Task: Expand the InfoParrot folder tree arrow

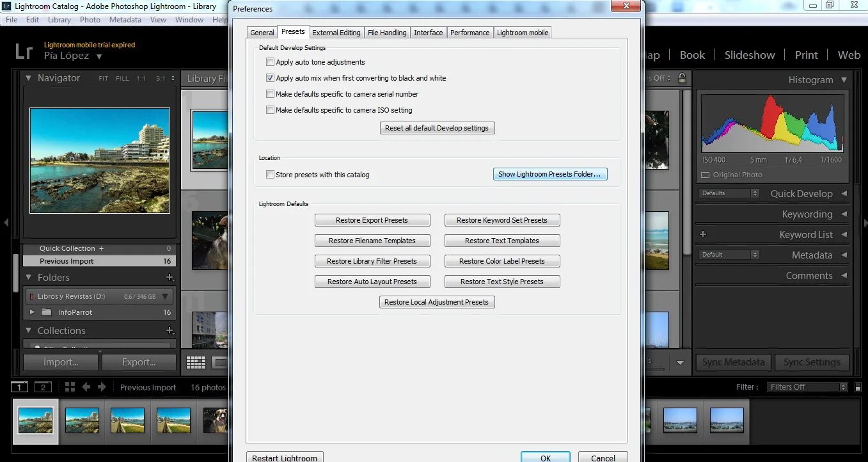Action: pos(33,312)
